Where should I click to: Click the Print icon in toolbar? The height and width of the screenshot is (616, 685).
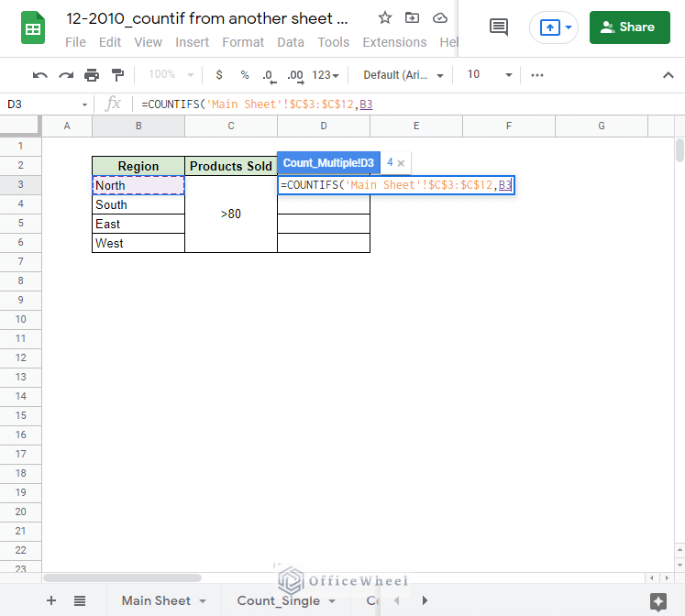(92, 75)
